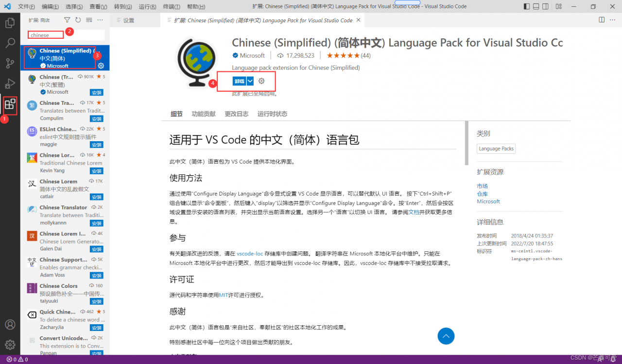Open the 编辑(E) menu
Viewport: 622px width, 364px height.
(x=51, y=7)
